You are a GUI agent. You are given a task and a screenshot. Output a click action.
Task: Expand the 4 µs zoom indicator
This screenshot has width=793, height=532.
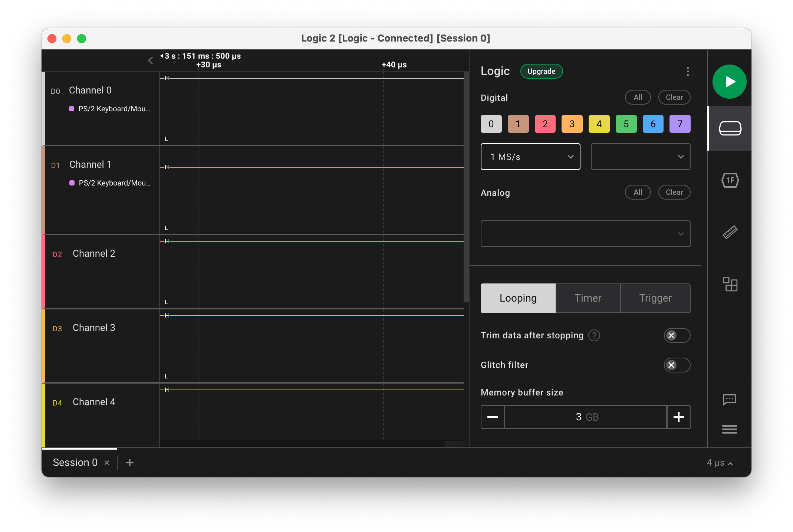click(x=720, y=463)
